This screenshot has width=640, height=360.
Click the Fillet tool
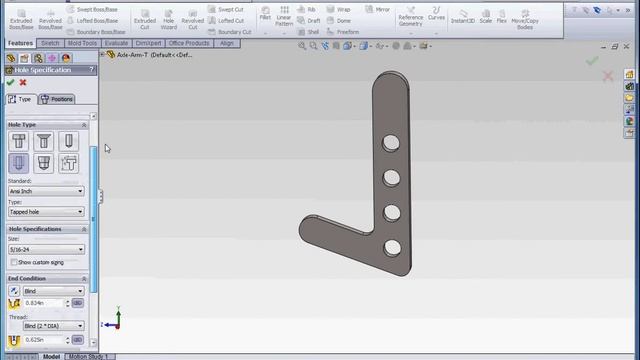pos(265,13)
